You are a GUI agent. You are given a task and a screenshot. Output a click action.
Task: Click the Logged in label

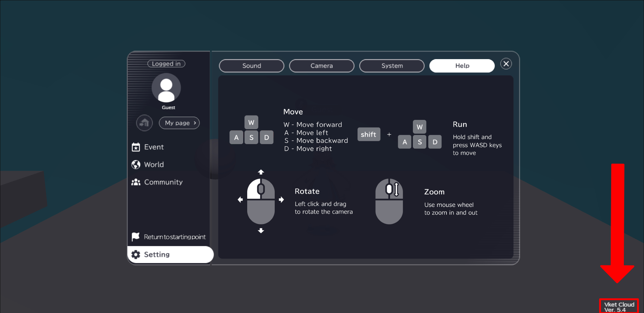[166, 63]
